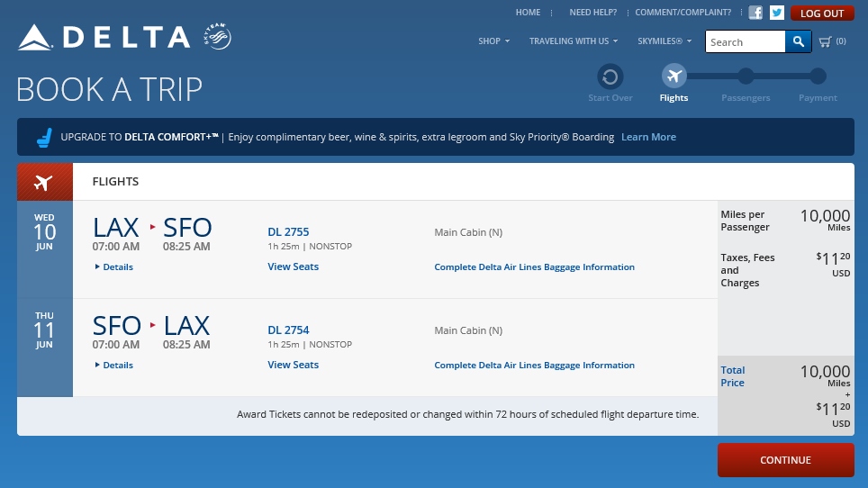Click the Start Over circular arrow icon
The width and height of the screenshot is (868, 488).
coord(610,77)
